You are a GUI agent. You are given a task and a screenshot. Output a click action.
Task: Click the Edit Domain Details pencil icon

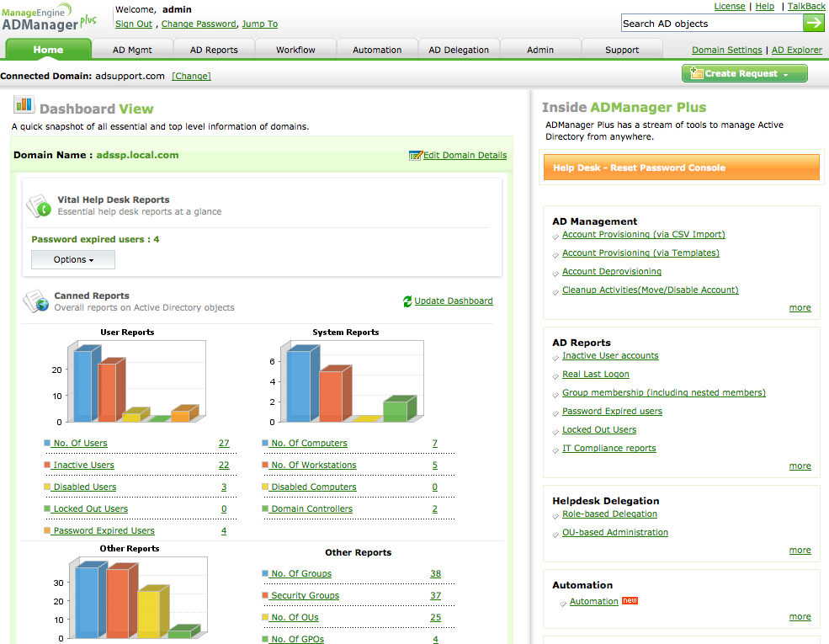pos(416,156)
